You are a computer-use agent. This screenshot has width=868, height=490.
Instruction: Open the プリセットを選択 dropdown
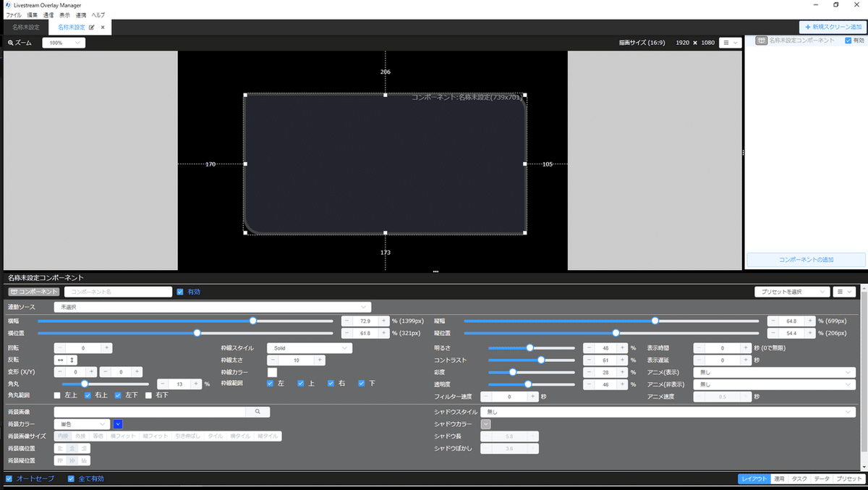point(791,292)
